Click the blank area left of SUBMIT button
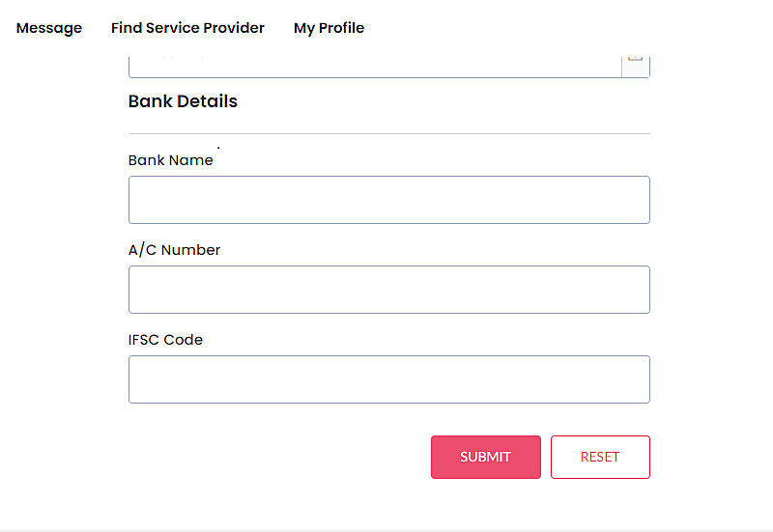The width and height of the screenshot is (773, 532). [280, 457]
